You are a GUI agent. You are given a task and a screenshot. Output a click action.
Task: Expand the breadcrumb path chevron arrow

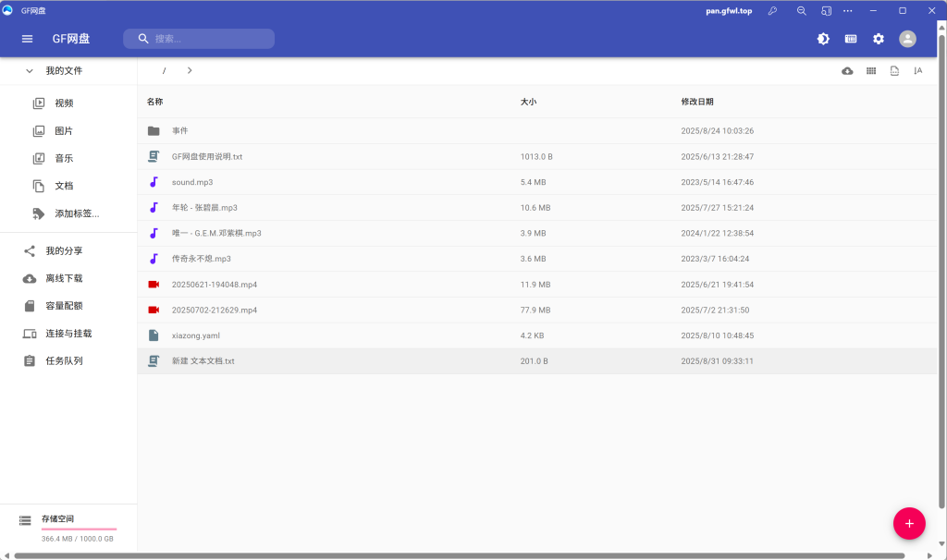pyautogui.click(x=190, y=71)
